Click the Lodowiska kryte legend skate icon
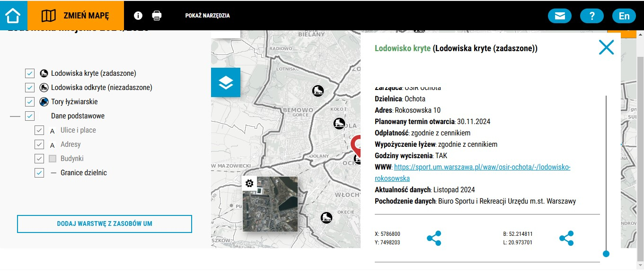This screenshot has width=644, height=277. [x=44, y=73]
